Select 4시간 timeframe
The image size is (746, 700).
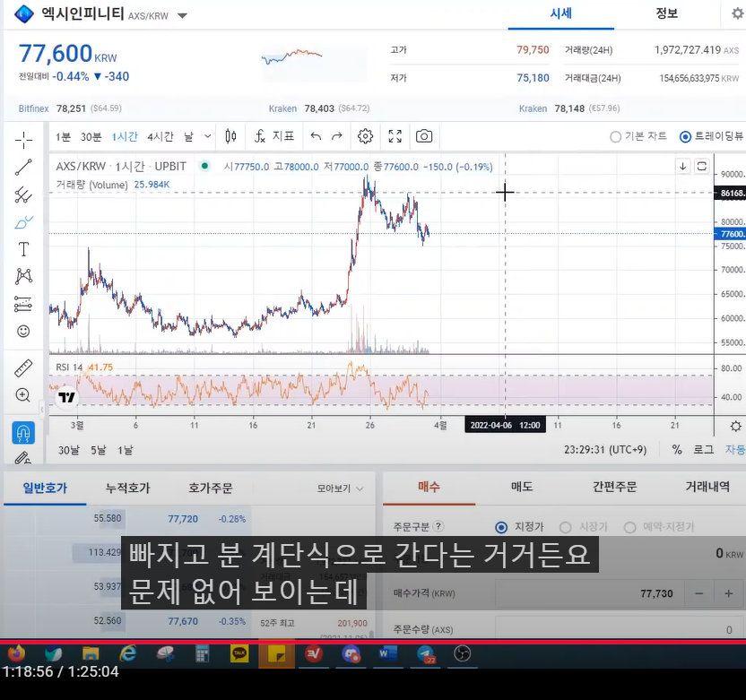[160, 137]
